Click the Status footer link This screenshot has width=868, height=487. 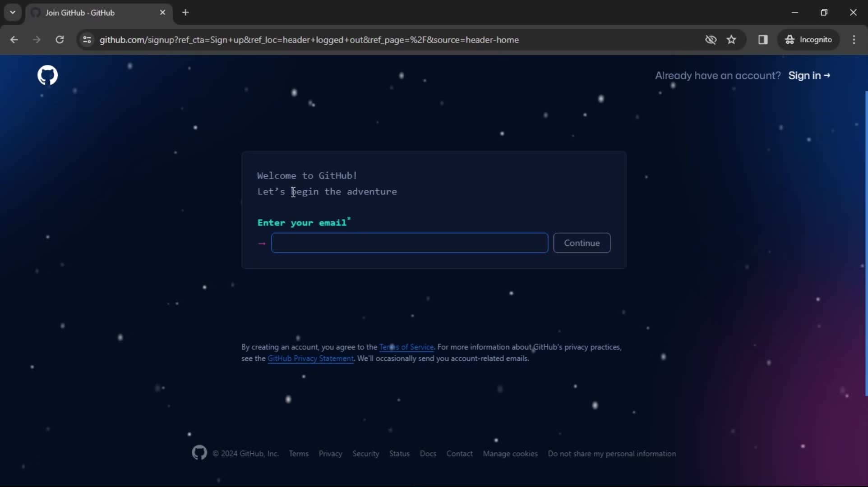click(399, 454)
